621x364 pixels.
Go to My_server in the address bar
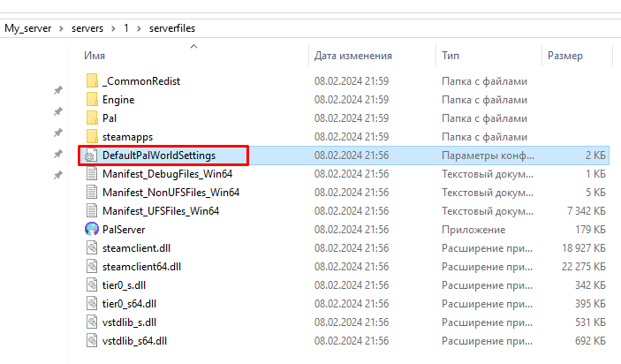(x=28, y=28)
